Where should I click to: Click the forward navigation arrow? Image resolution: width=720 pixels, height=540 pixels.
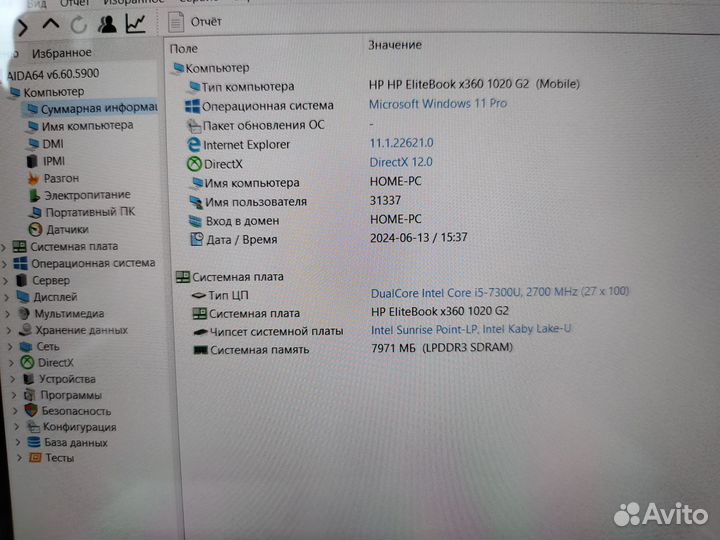22,28
